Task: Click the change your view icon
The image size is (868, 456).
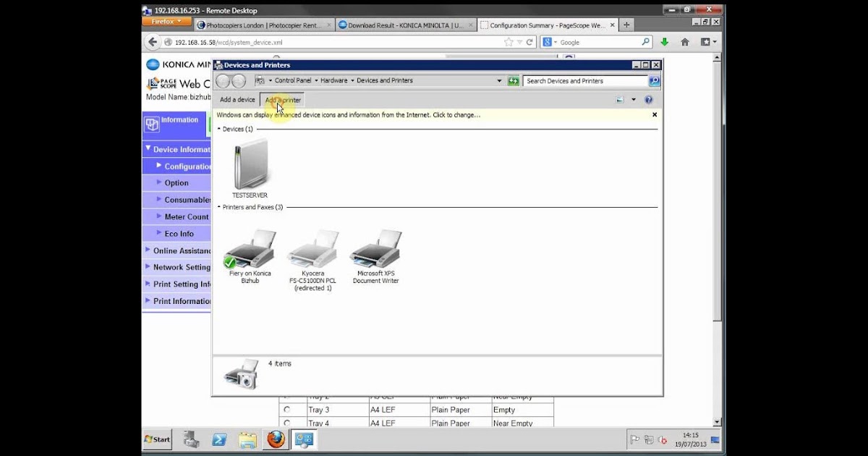Action: coord(621,100)
